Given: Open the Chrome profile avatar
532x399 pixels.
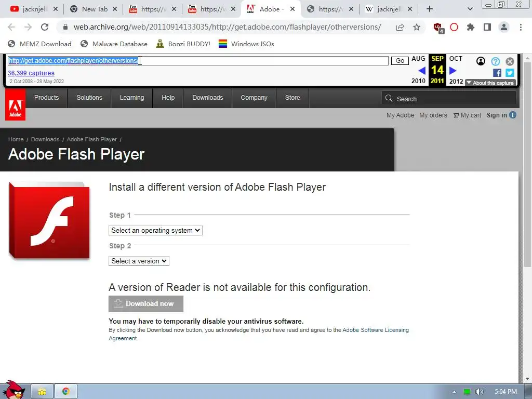Looking at the screenshot, I should [504, 27].
